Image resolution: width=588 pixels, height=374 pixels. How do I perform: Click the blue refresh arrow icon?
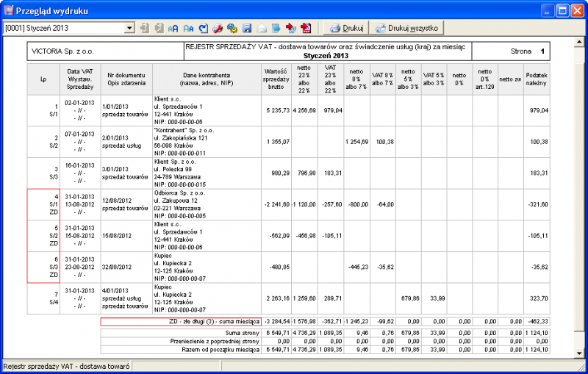click(203, 28)
